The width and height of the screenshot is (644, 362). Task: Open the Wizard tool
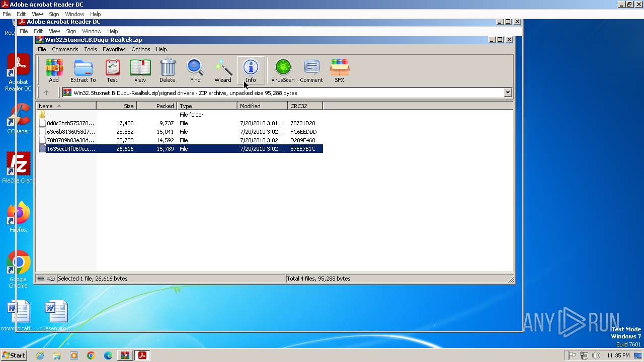tap(223, 71)
